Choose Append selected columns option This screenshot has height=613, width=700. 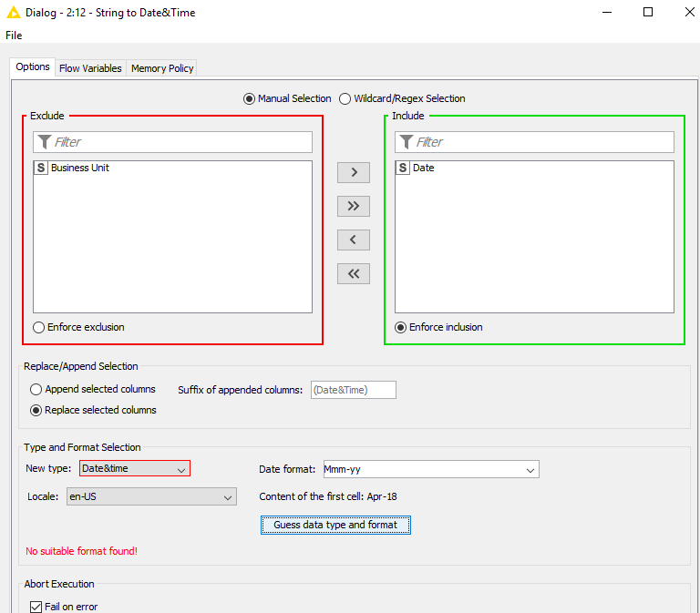coord(36,389)
